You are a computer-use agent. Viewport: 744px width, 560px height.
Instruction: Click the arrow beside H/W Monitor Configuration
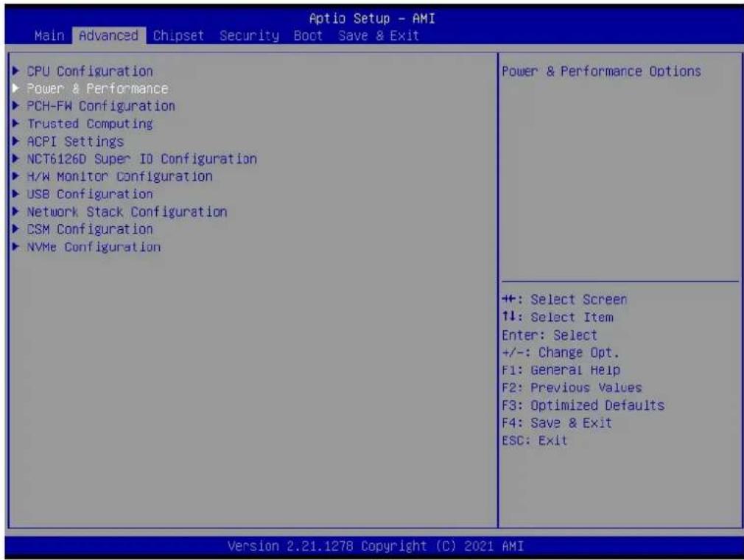(15, 176)
